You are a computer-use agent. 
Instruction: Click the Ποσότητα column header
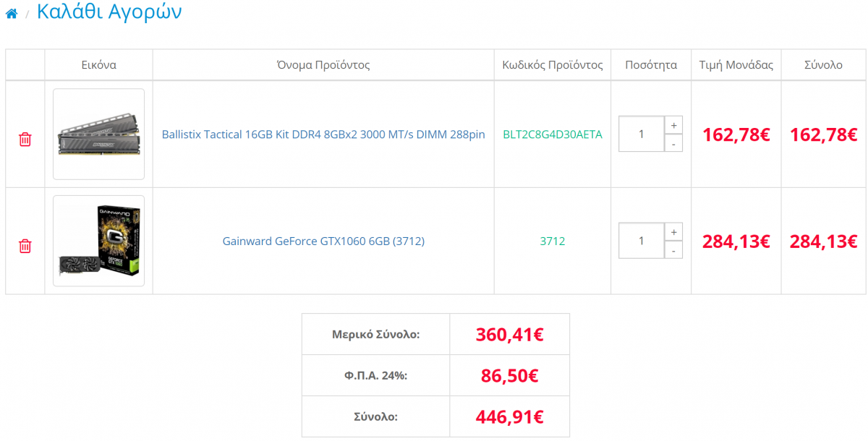pos(651,65)
